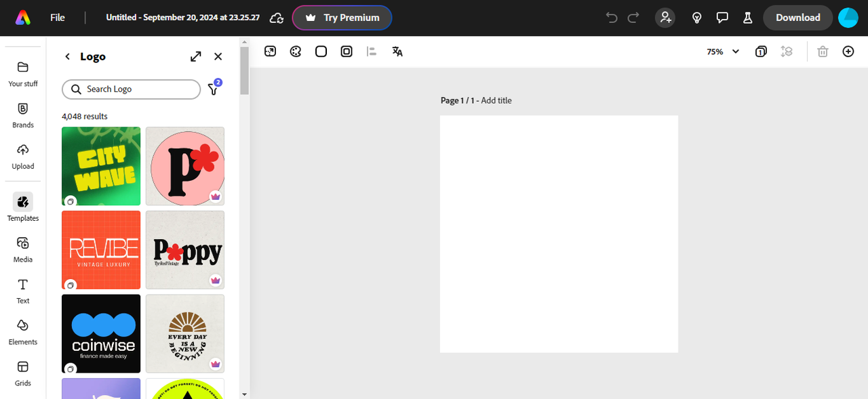Click the blank white canvas page

pos(559,234)
